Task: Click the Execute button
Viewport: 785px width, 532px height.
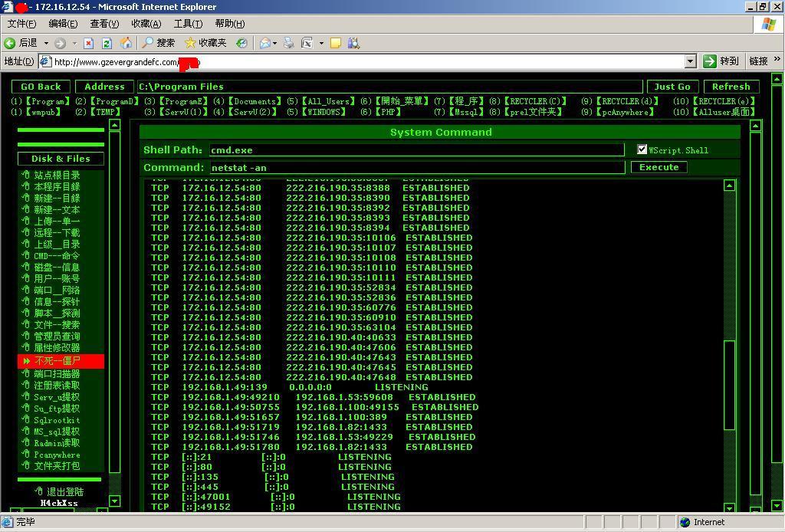Action: point(659,167)
